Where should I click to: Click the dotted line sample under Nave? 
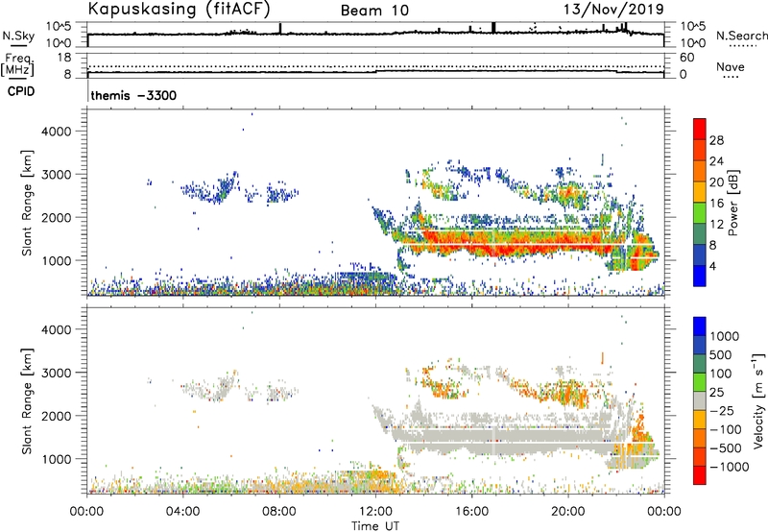point(732,77)
